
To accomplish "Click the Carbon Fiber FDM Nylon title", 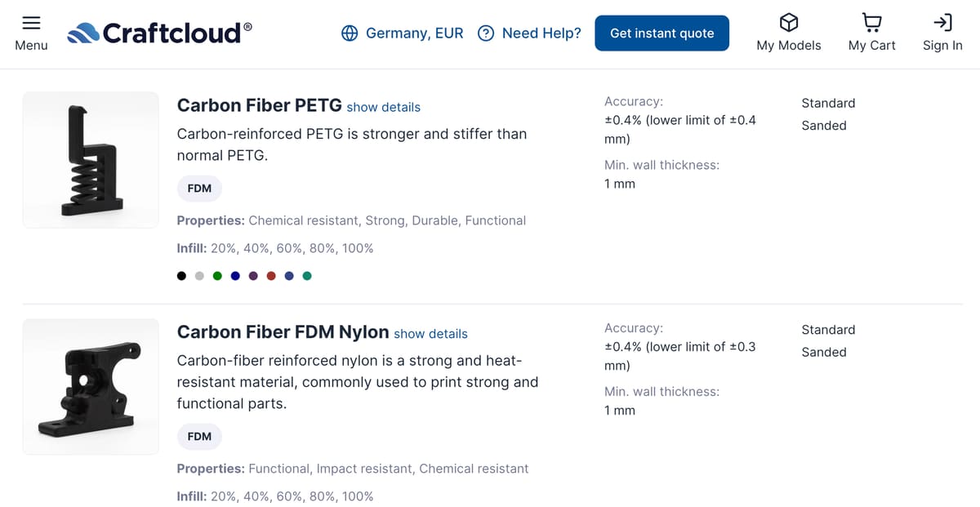I will coord(283,332).
